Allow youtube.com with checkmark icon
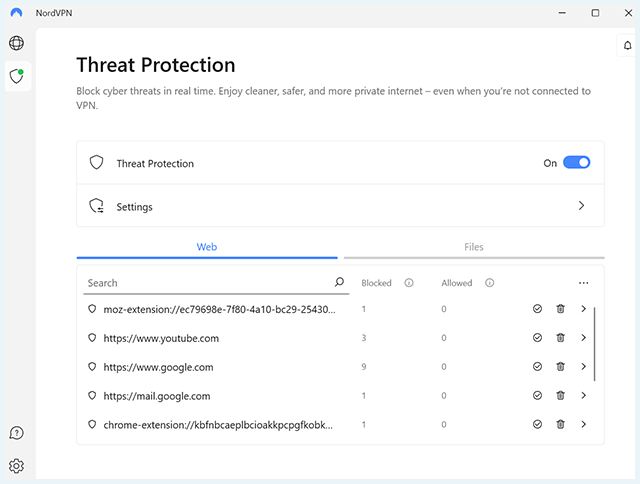Viewport: 640px width, 484px height. pyautogui.click(x=537, y=337)
